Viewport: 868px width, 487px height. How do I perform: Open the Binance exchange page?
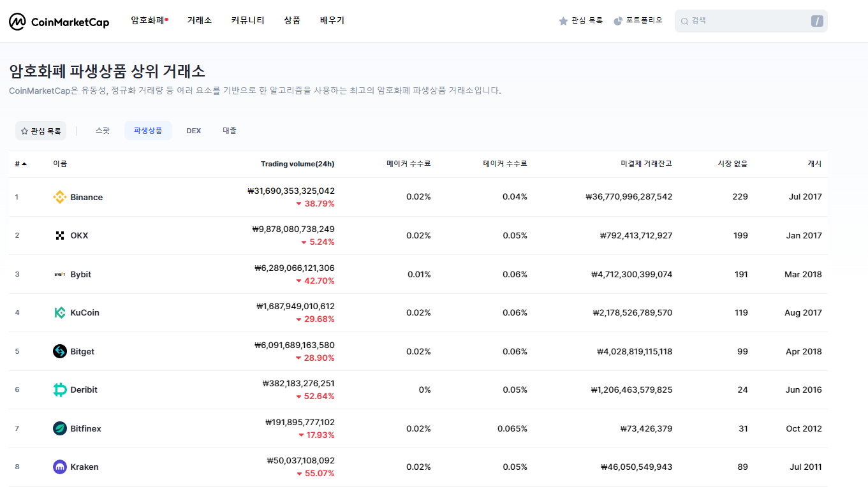click(x=86, y=197)
